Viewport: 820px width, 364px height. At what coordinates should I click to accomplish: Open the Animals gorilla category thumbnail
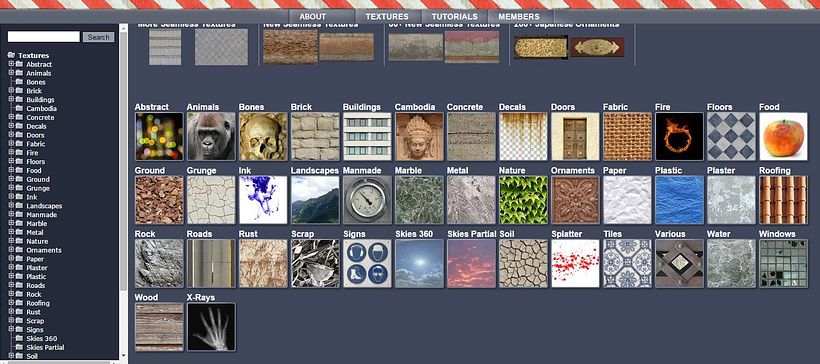coord(211,136)
